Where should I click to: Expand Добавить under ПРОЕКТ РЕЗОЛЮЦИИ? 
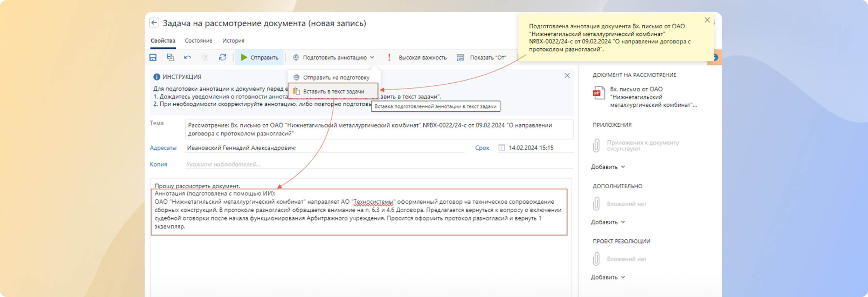[x=607, y=277]
